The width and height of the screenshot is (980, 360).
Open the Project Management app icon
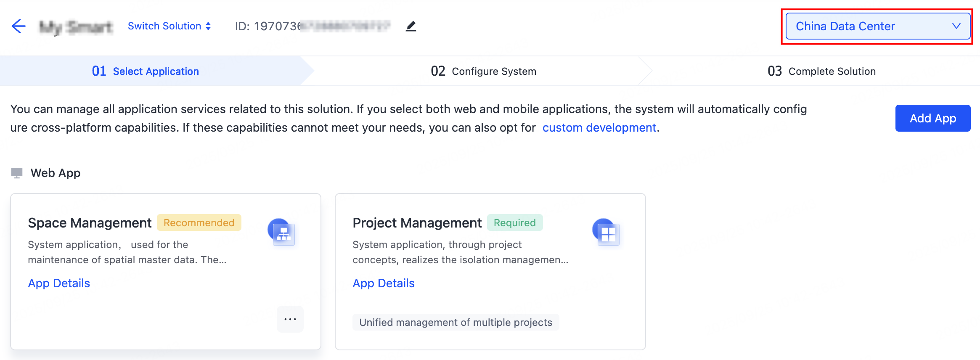click(x=606, y=232)
